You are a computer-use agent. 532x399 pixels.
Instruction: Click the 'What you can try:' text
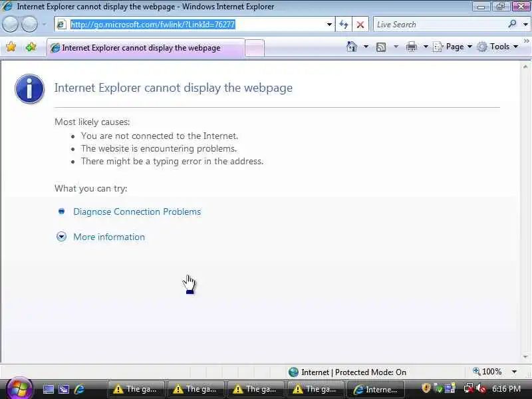coord(90,189)
